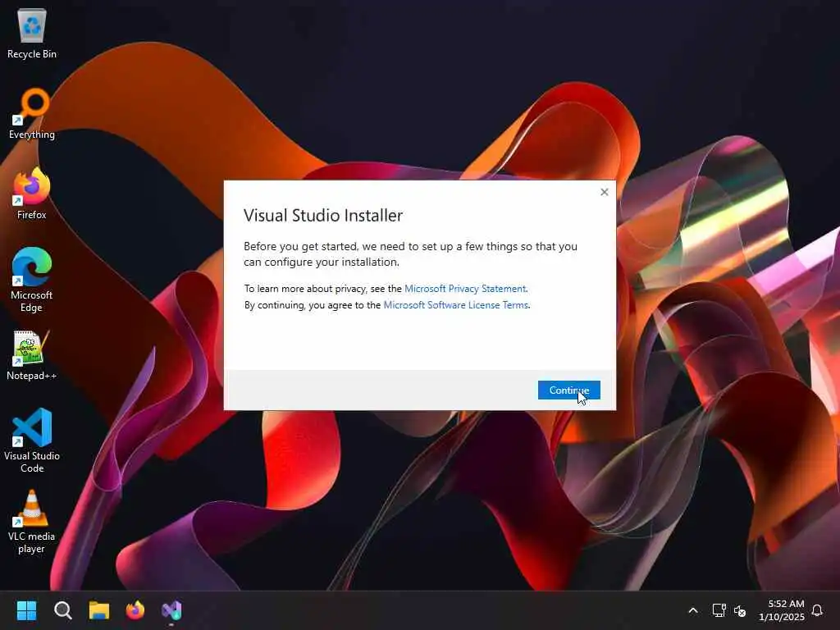
Task: Click the Visual Studio Installer heading text
Action: pos(323,216)
